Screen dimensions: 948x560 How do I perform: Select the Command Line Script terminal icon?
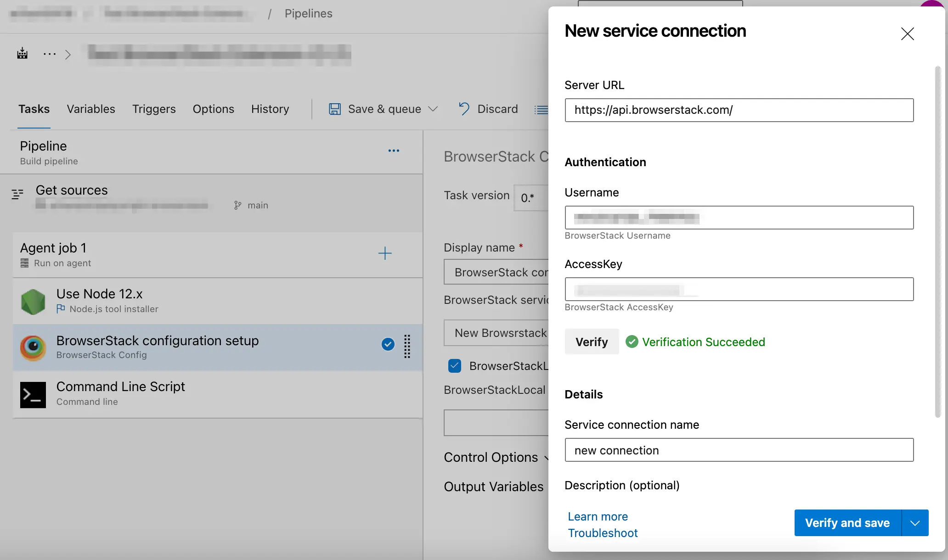click(33, 394)
